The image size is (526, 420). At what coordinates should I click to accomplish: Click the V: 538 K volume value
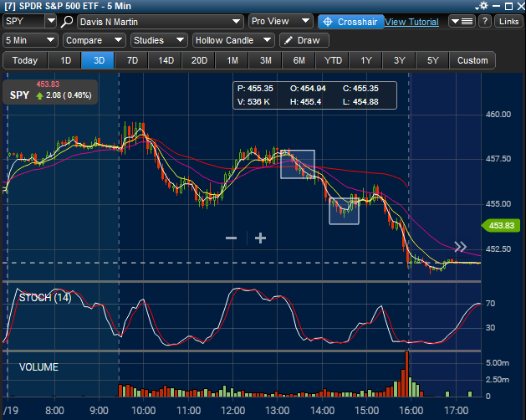pos(253,102)
